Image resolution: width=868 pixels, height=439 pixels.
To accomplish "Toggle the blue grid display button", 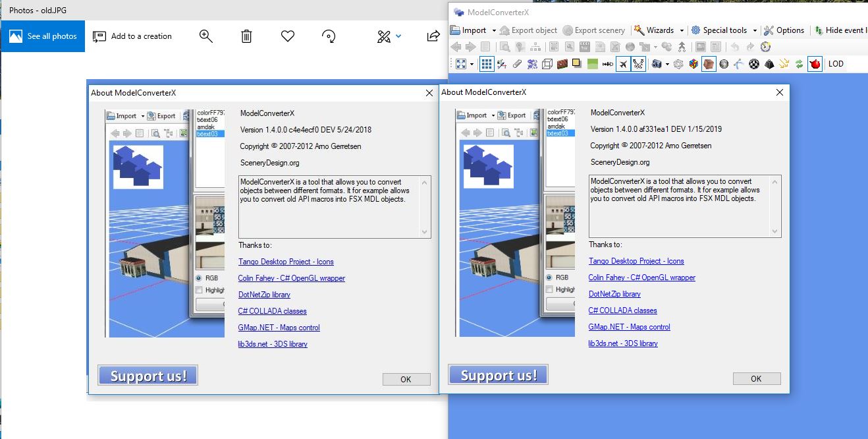I will pos(487,64).
